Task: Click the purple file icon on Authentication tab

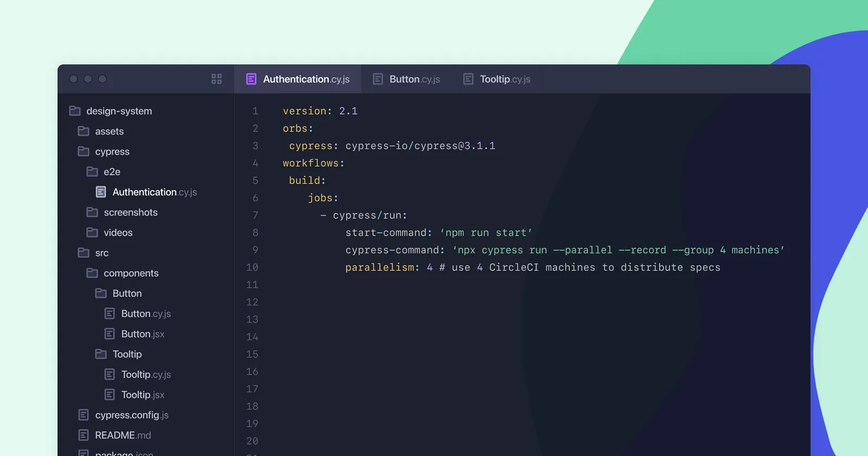Action: point(251,79)
